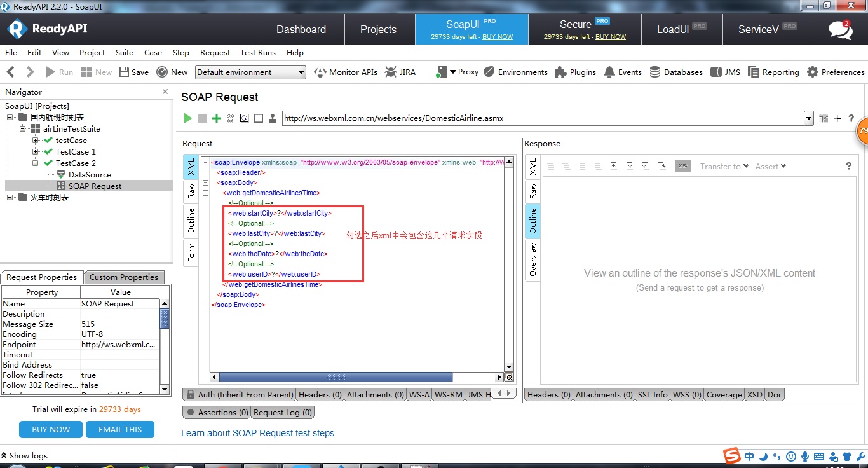Click the XS response toolbar icon
This screenshot has width=868, height=468.
tap(682, 166)
